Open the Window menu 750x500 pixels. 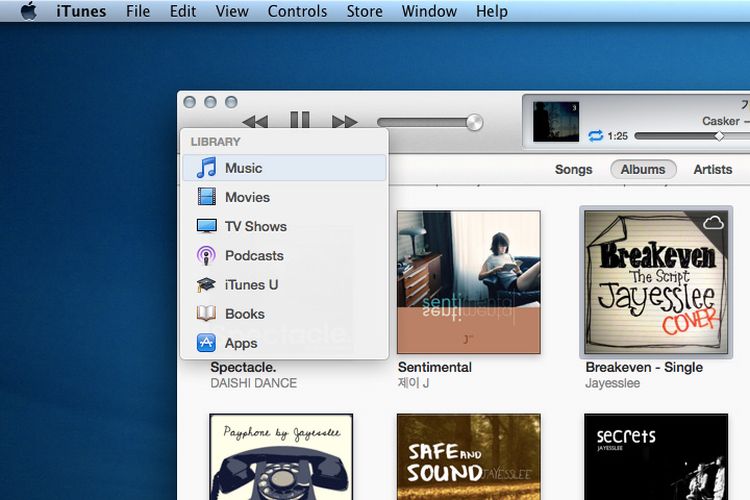pos(429,11)
